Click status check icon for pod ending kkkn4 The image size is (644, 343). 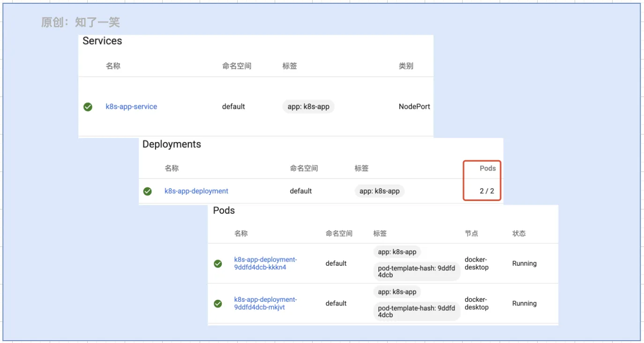tap(218, 264)
